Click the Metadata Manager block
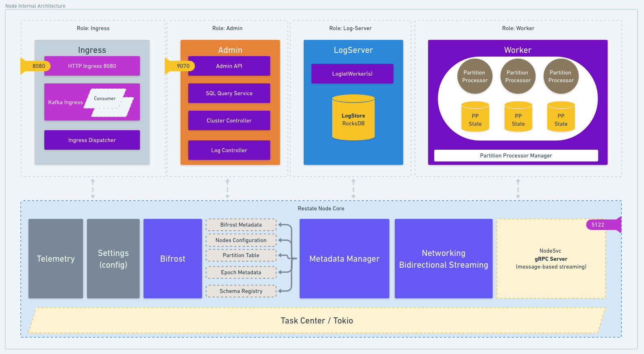 coord(344,259)
